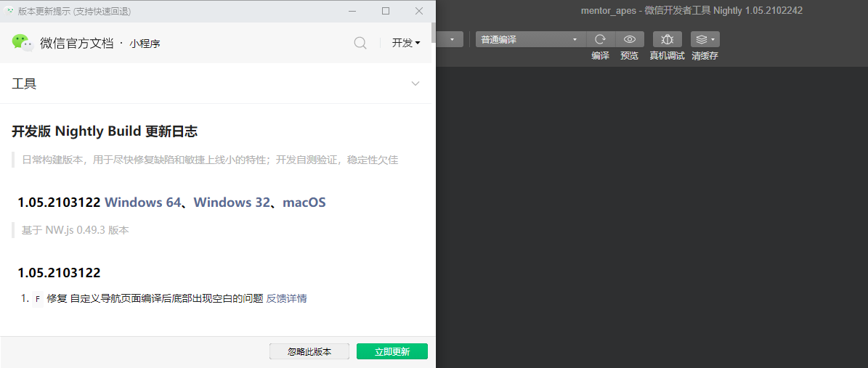Screen dimensions: 868x368
Task: Click the 基于 NW.js 0.49.3 版本 note
Action: pyautogui.click(x=76, y=230)
